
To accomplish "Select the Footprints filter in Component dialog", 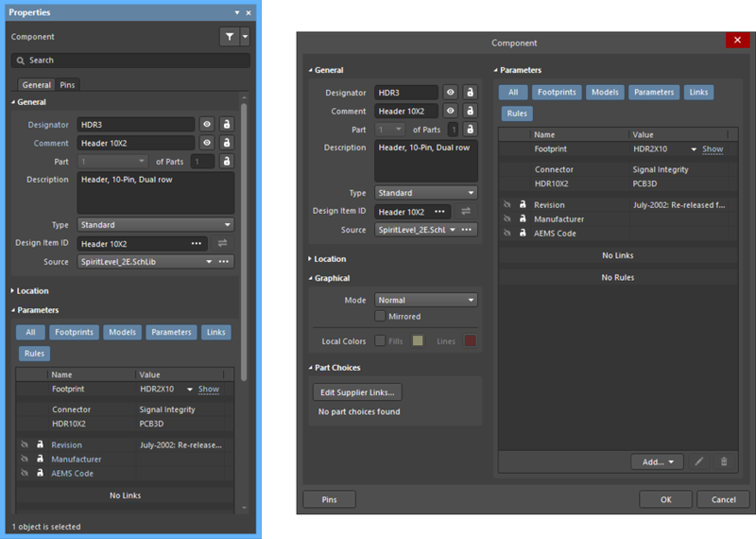I will coord(556,93).
